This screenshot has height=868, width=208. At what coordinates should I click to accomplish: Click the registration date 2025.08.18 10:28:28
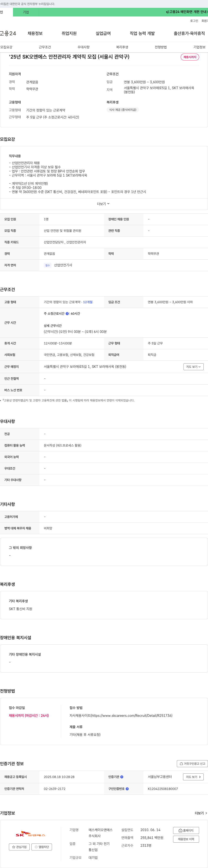[x=59, y=777]
